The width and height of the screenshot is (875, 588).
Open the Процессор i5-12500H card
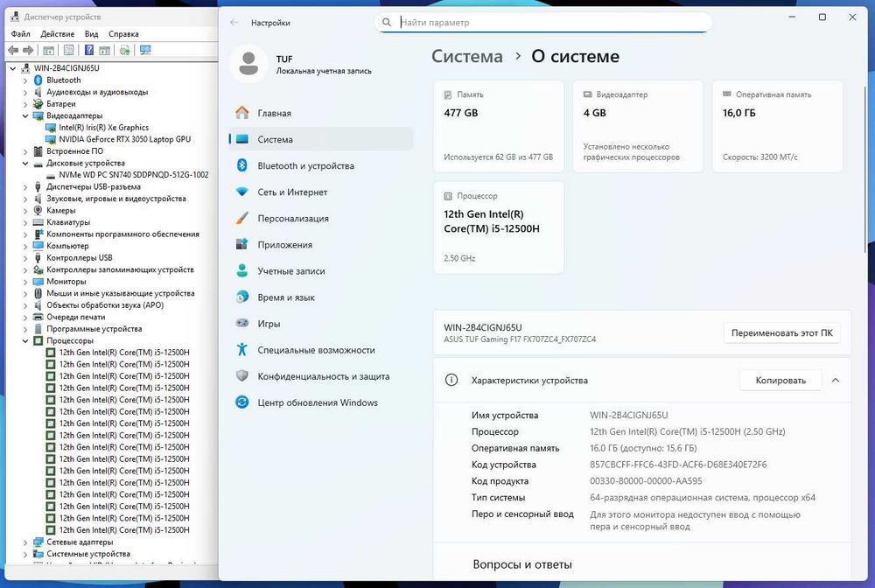499,227
